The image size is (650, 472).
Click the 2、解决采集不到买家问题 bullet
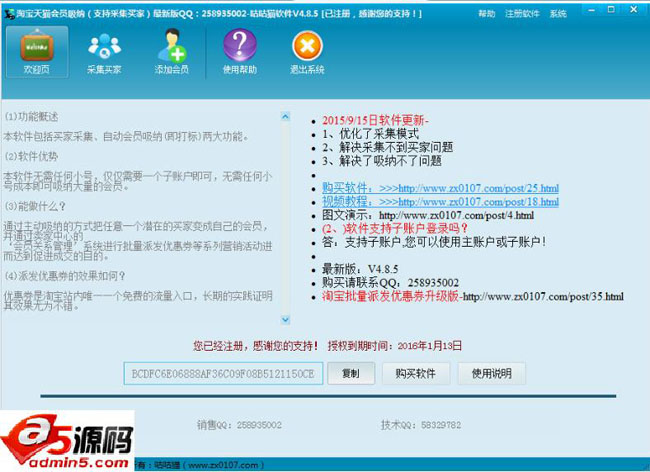pyautogui.click(x=388, y=148)
